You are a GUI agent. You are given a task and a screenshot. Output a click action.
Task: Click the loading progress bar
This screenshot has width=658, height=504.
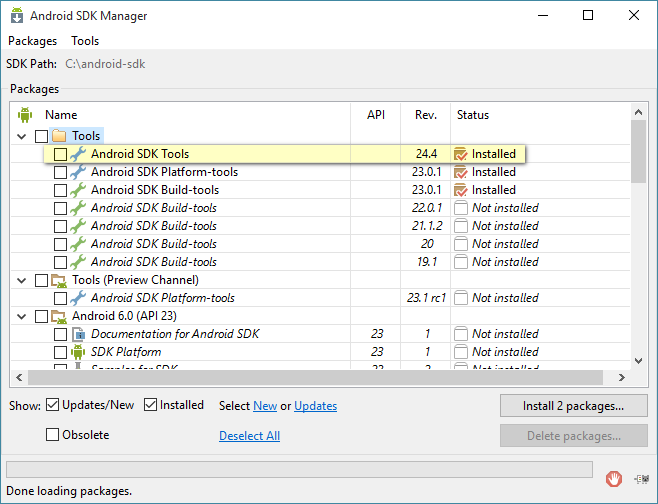point(299,469)
